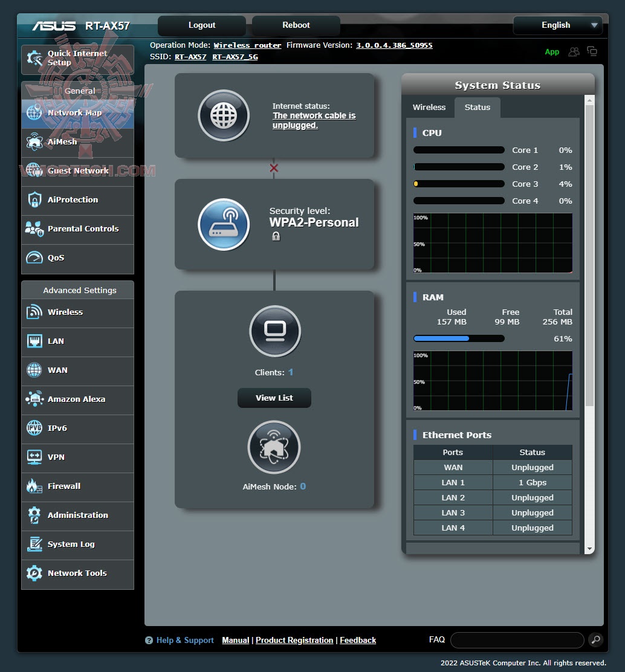Click the Reboot button
The image size is (625, 672).
click(296, 25)
